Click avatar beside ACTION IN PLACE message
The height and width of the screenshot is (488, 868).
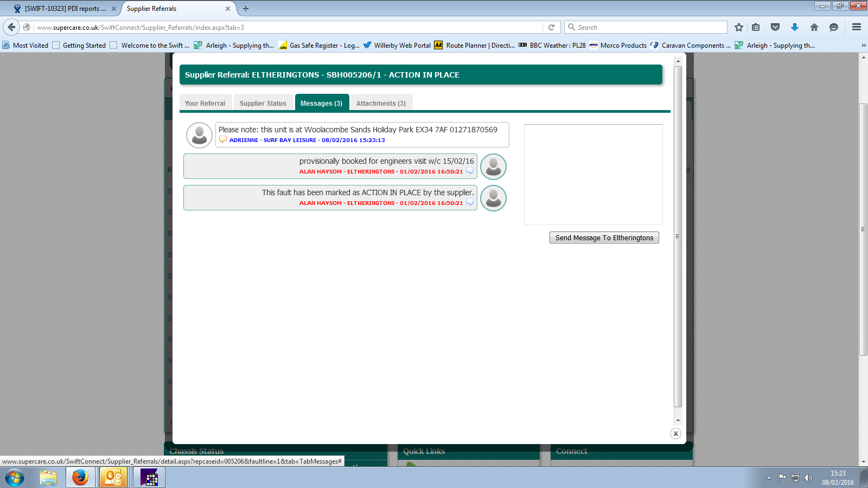[x=493, y=198]
